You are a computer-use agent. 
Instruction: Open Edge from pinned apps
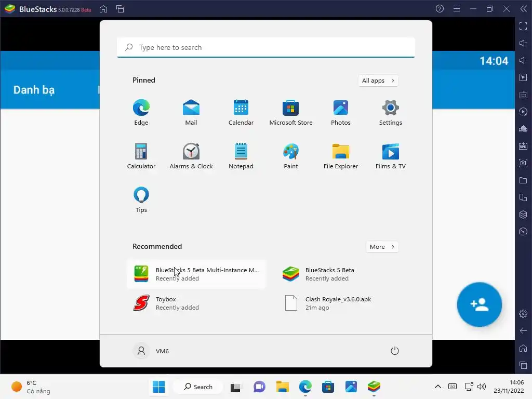(141, 113)
